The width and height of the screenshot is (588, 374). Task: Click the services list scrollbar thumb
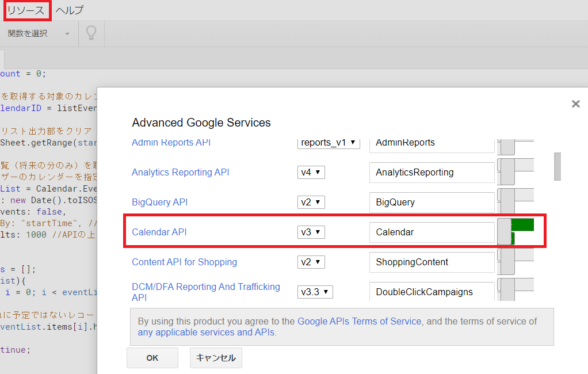(x=558, y=166)
